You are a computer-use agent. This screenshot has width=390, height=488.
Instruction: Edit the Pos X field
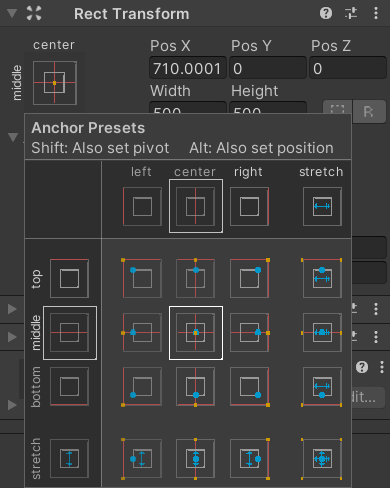click(188, 68)
